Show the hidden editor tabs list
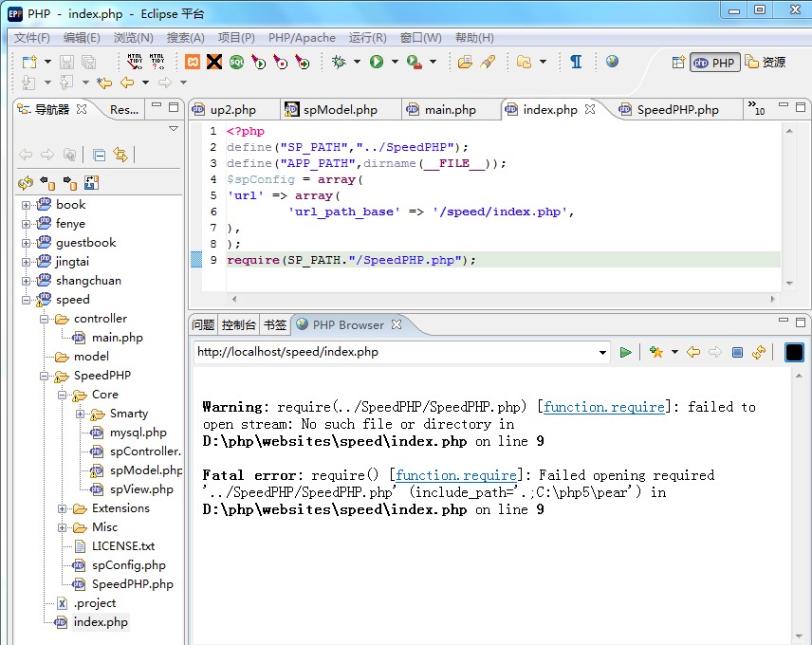Image resolution: width=812 pixels, height=645 pixels. pyautogui.click(x=755, y=108)
